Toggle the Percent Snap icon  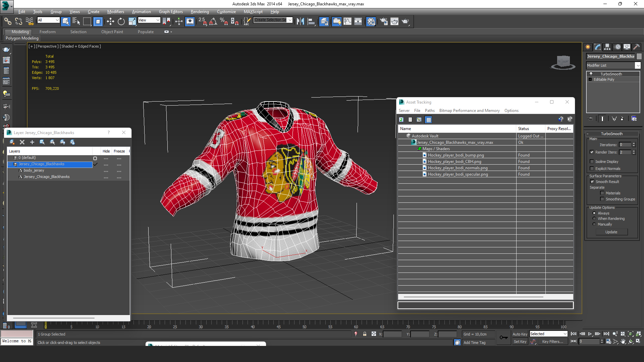tap(224, 21)
